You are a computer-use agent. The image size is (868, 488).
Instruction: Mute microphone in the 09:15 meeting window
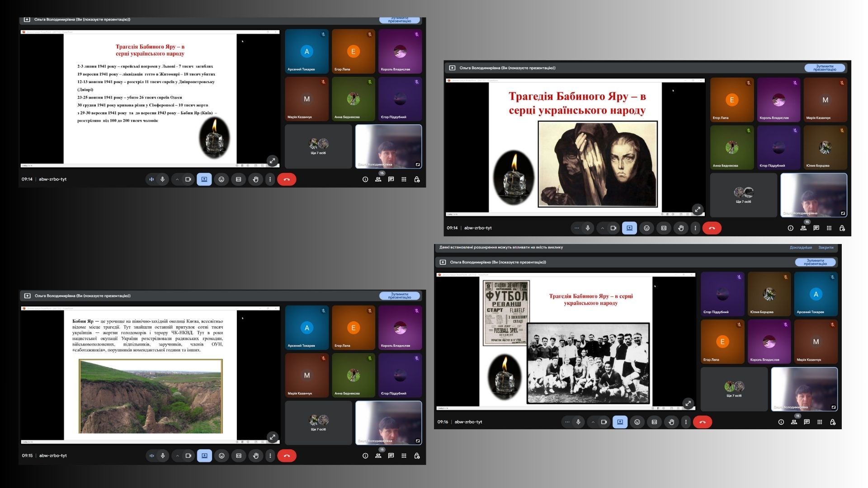(163, 455)
